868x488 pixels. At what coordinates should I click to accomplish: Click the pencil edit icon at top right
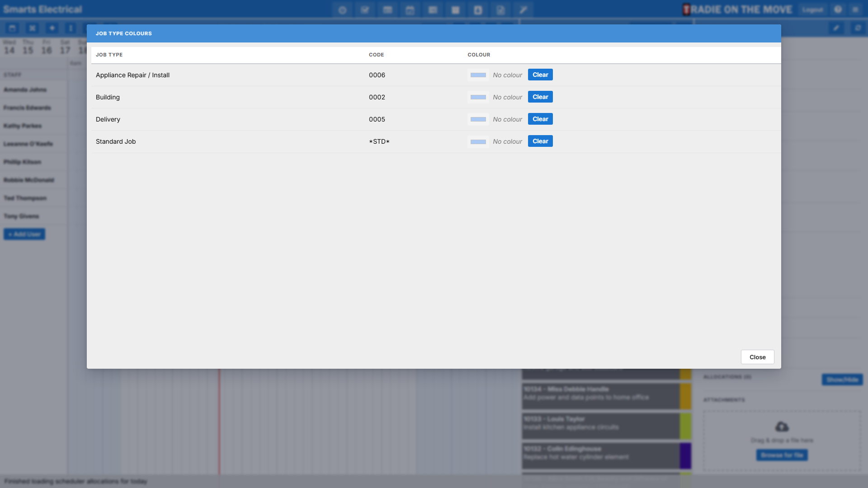click(836, 28)
